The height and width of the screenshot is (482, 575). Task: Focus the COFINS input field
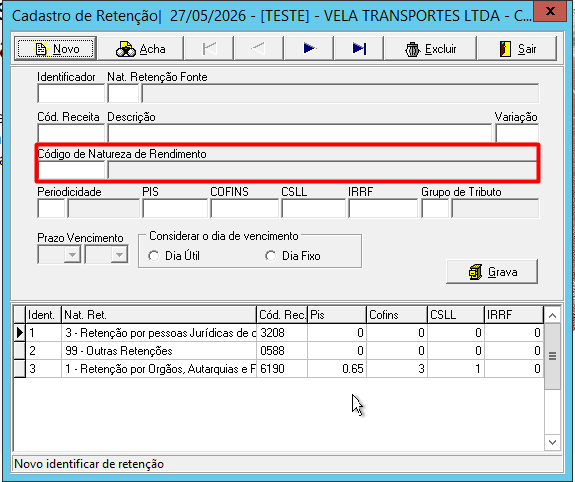pyautogui.click(x=245, y=208)
